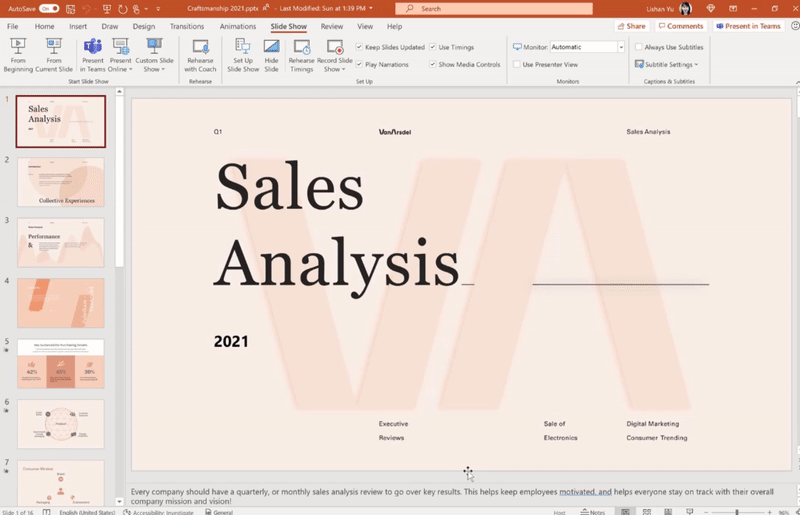Switch to the Transitions tab
This screenshot has width=800, height=515.
coord(187,26)
